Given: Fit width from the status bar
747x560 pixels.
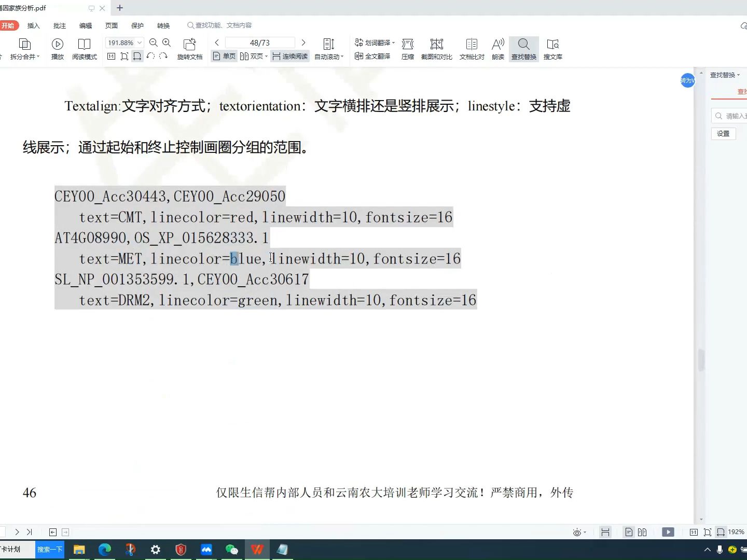Looking at the screenshot, I should pyautogui.click(x=721, y=532).
